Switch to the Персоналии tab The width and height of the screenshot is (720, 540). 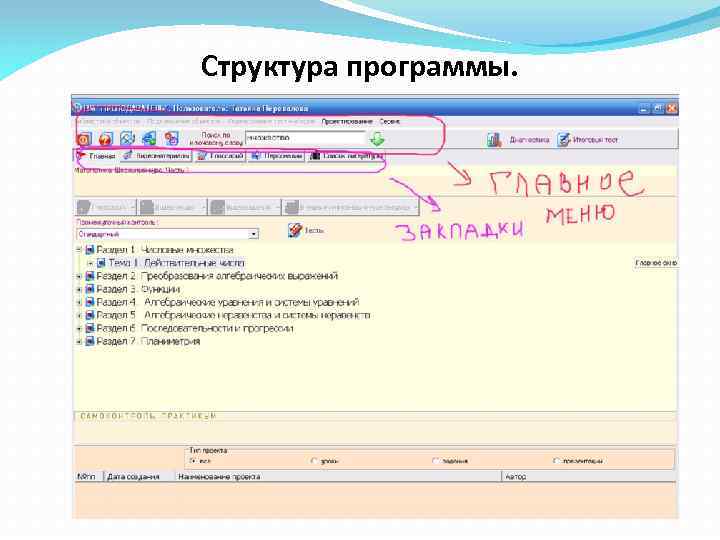pos(277,156)
